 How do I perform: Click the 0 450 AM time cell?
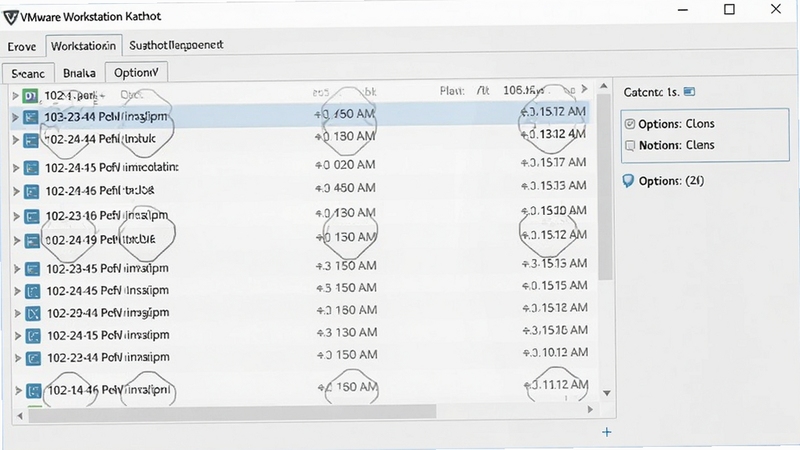point(345,188)
